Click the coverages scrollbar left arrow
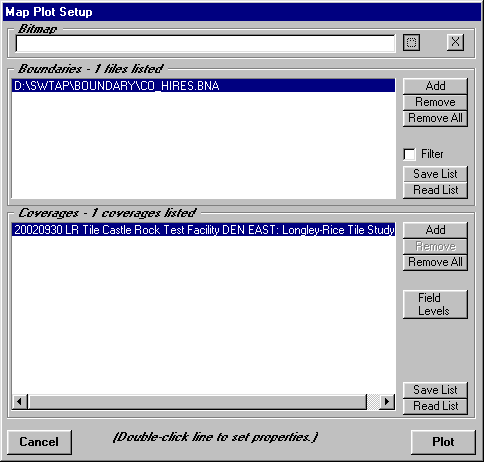This screenshot has height=462, width=484. pyautogui.click(x=20, y=401)
